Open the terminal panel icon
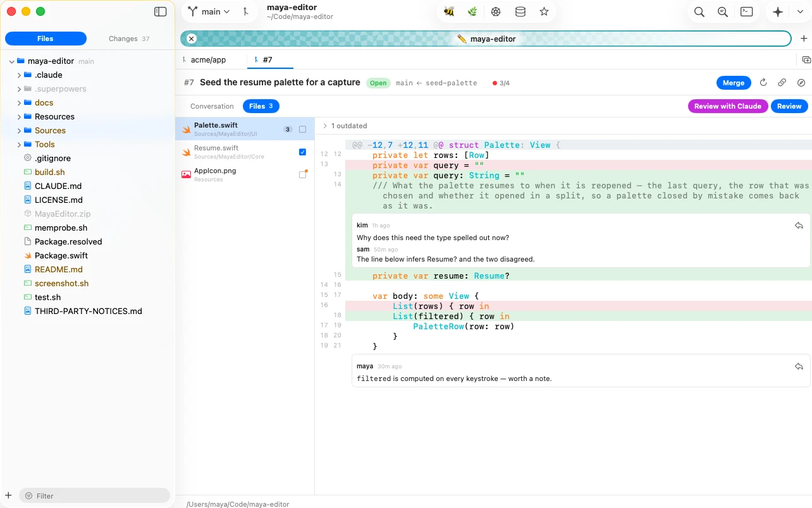 (x=747, y=11)
